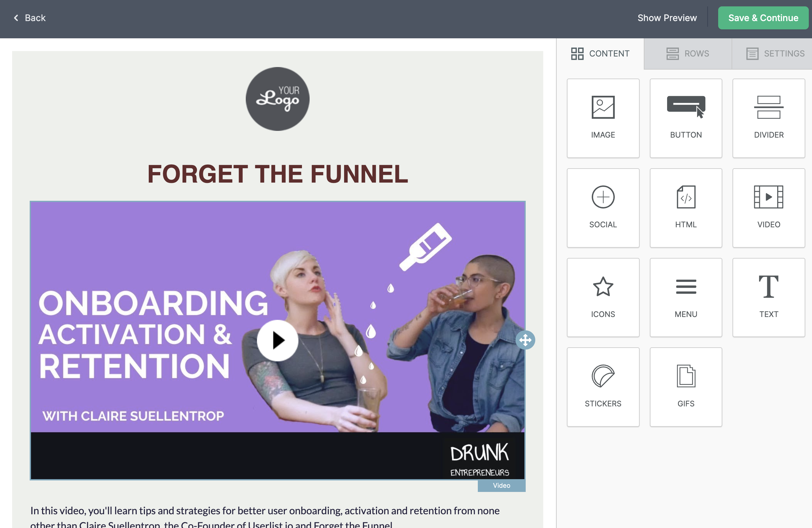
Task: Select the Menu content block
Action: (686, 297)
